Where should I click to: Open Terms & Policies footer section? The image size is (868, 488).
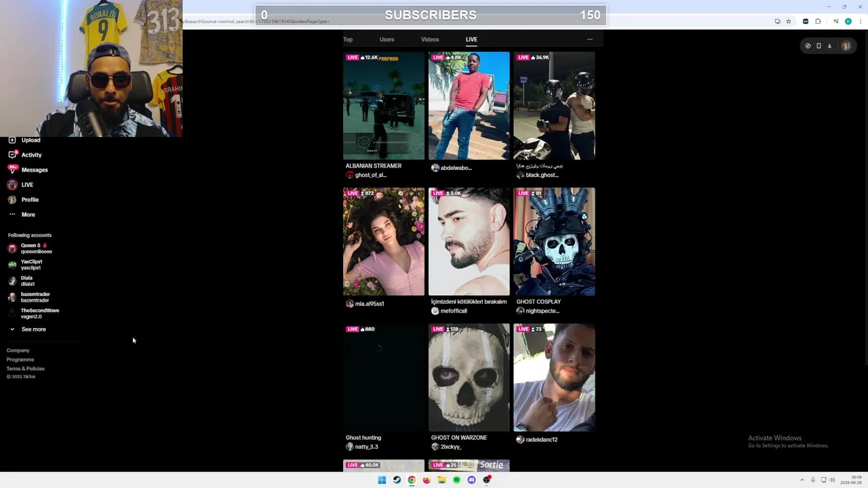coord(26,368)
